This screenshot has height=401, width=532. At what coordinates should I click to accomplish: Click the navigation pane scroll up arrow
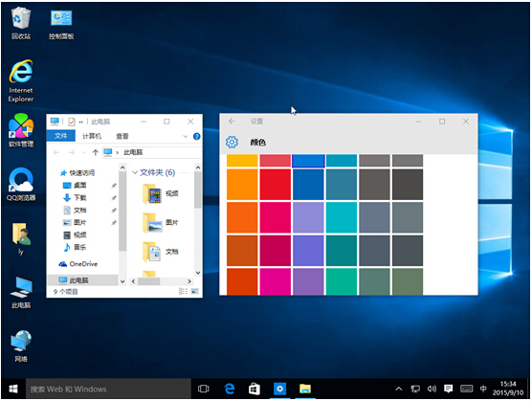click(x=122, y=167)
